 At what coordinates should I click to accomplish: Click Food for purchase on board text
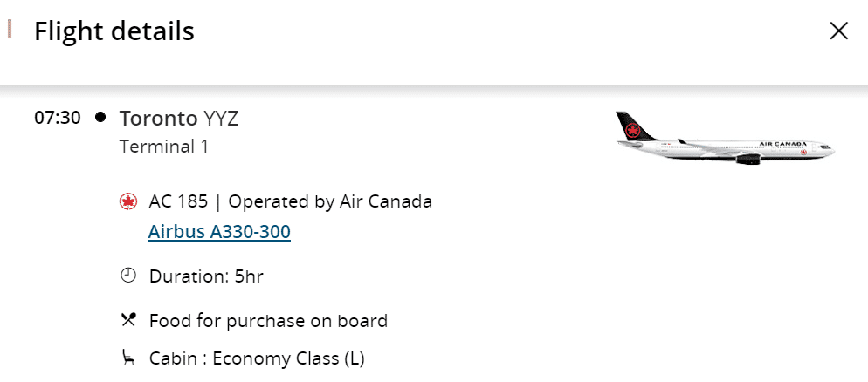[268, 320]
